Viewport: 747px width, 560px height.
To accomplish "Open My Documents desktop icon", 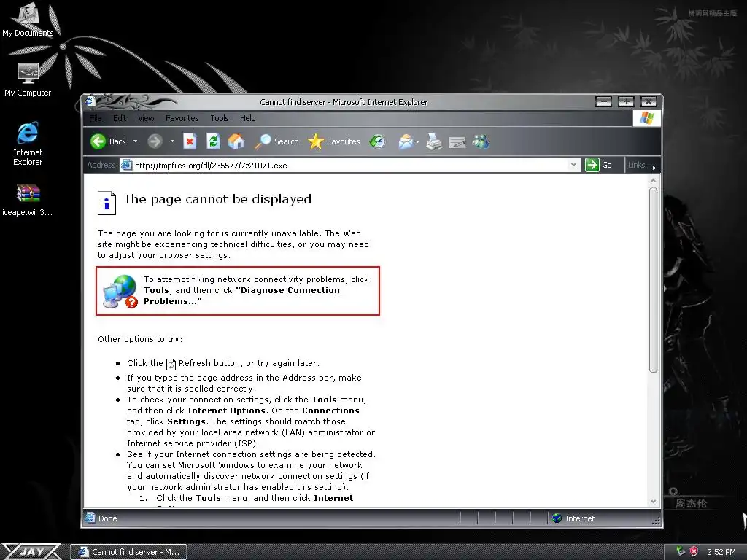I will [x=28, y=19].
